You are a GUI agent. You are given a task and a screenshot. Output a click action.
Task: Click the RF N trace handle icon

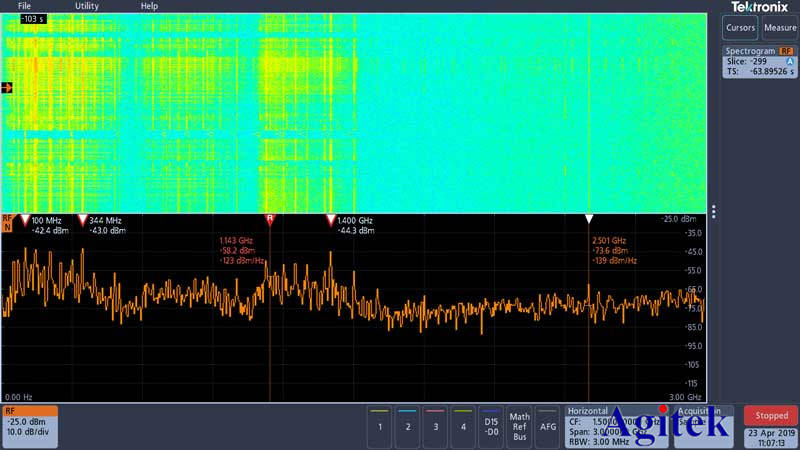pos(8,223)
